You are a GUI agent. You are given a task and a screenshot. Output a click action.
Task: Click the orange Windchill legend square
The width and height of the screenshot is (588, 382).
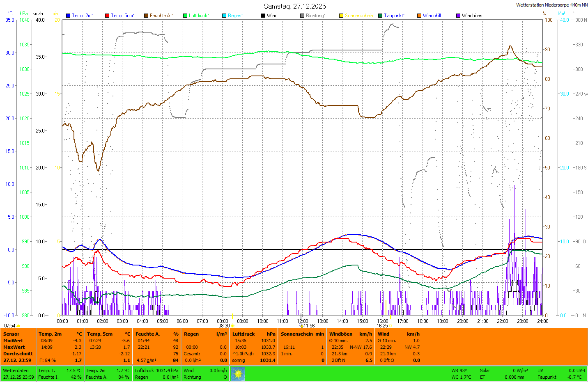click(419, 16)
